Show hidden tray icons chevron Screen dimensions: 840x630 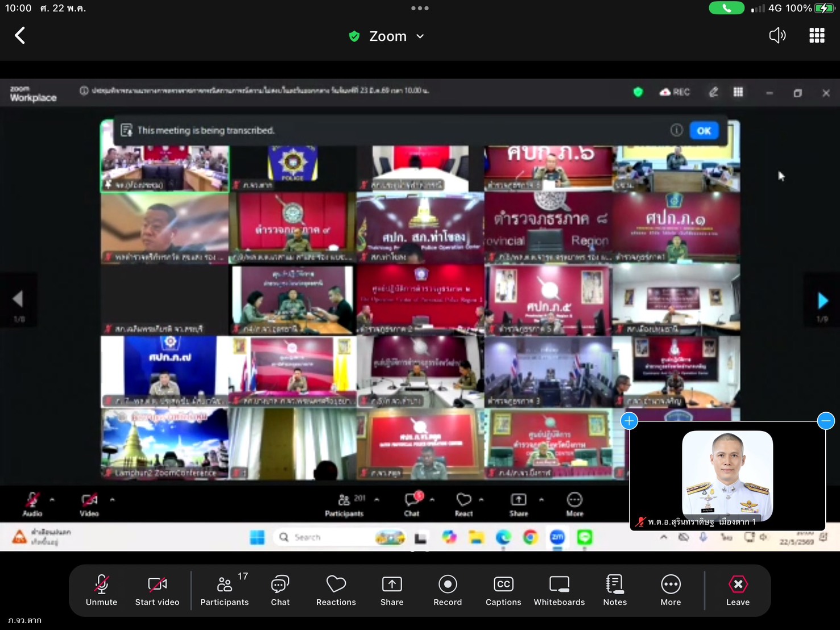coord(663,537)
